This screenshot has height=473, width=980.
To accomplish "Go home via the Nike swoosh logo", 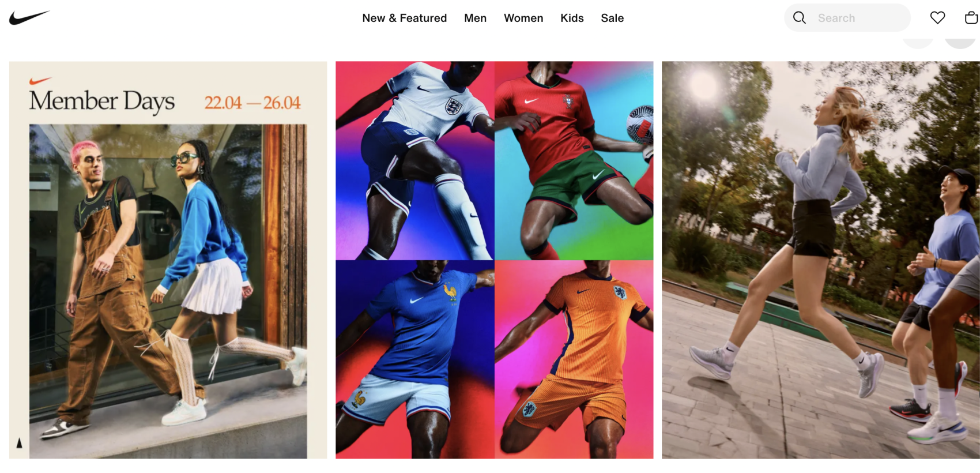I will click(x=29, y=18).
